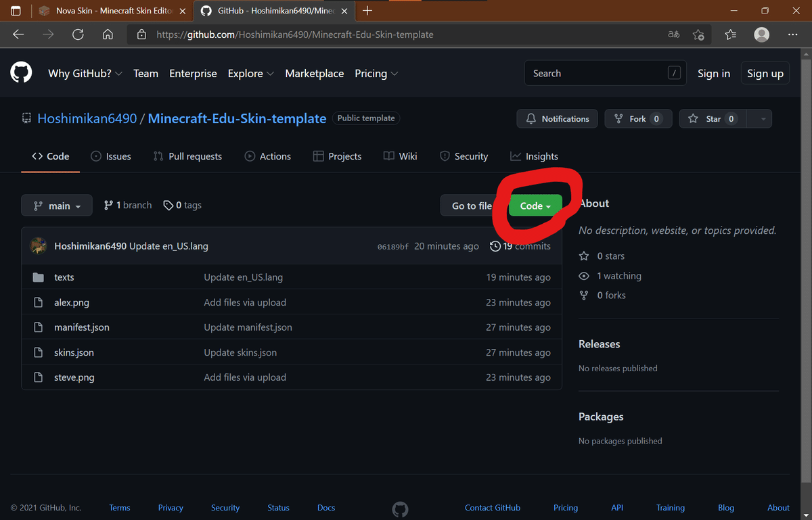Switch to the Projects tab
The height and width of the screenshot is (520, 812).
click(x=337, y=156)
